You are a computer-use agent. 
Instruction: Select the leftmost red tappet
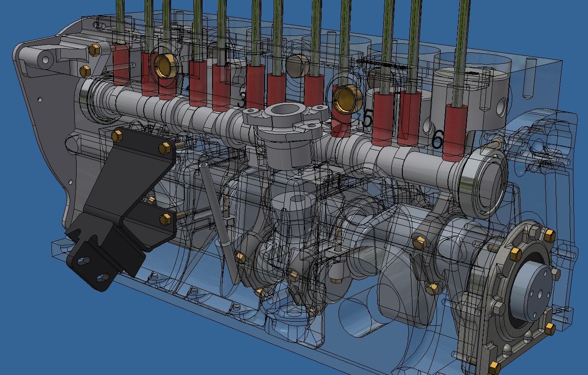click(121, 64)
